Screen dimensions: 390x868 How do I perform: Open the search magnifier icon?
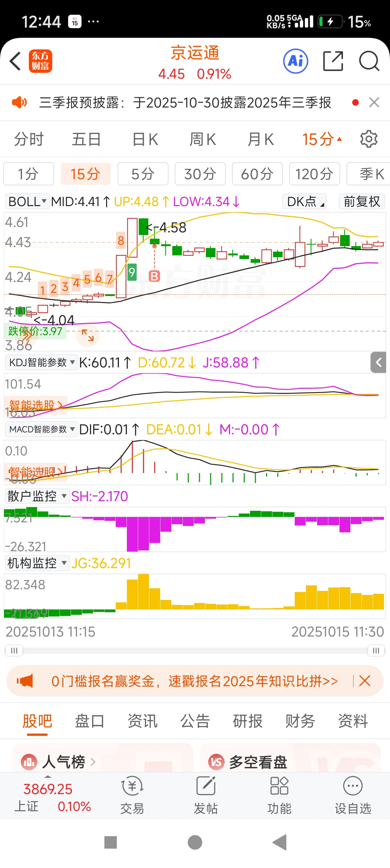(369, 61)
